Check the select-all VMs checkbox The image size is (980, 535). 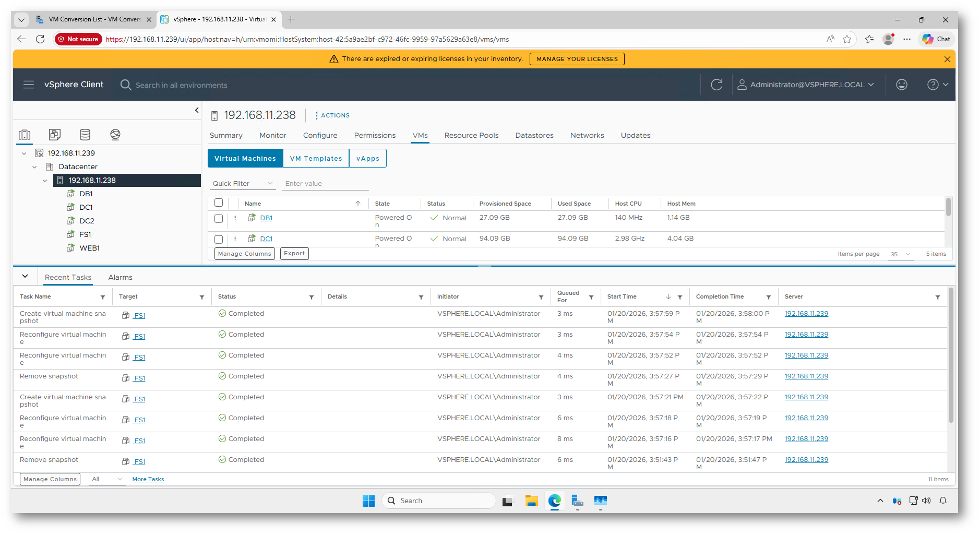coord(219,203)
